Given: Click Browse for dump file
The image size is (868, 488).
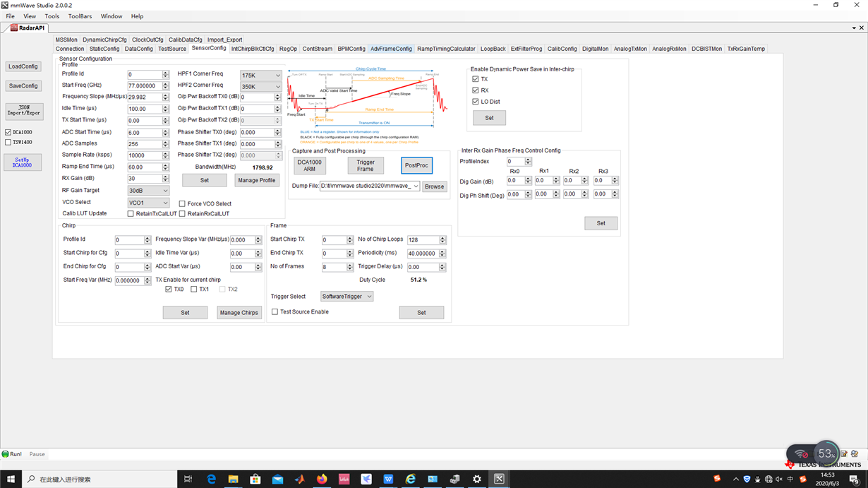Looking at the screenshot, I should 435,187.
